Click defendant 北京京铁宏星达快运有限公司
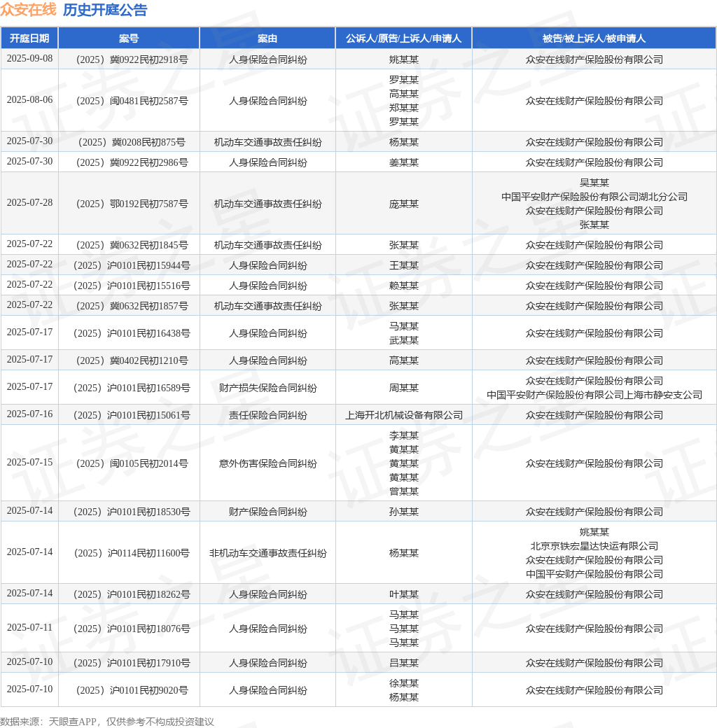This screenshot has width=717, height=728. coord(594,547)
